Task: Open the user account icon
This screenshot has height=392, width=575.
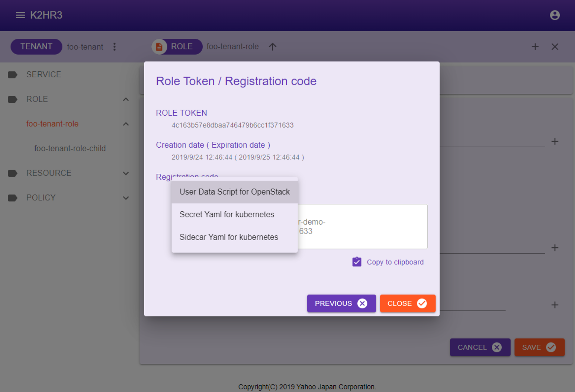Action: click(x=555, y=15)
